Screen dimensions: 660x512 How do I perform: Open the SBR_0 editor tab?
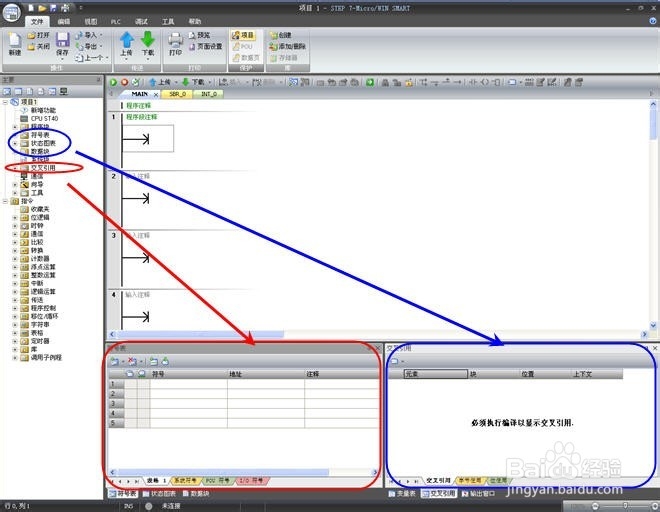point(177,94)
